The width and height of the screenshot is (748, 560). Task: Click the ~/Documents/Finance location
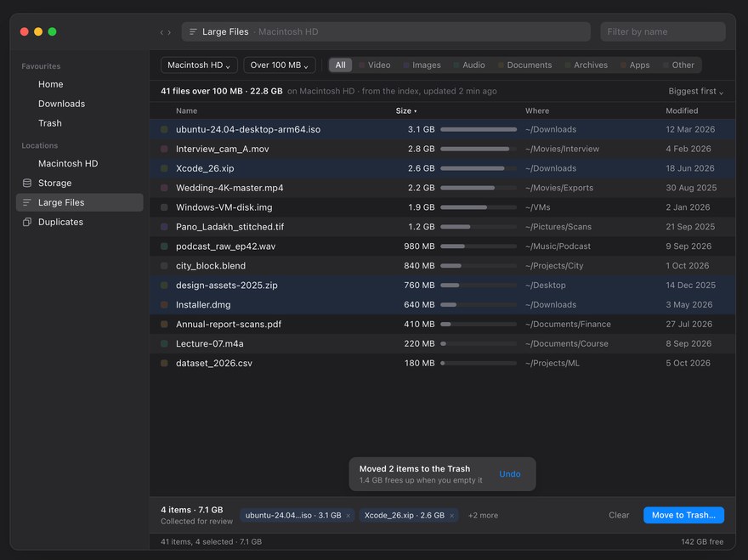coord(568,325)
